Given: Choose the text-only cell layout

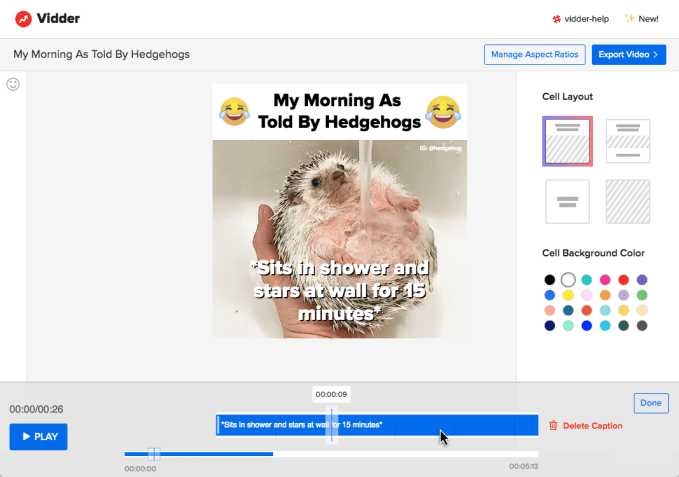Looking at the screenshot, I should coord(568,202).
